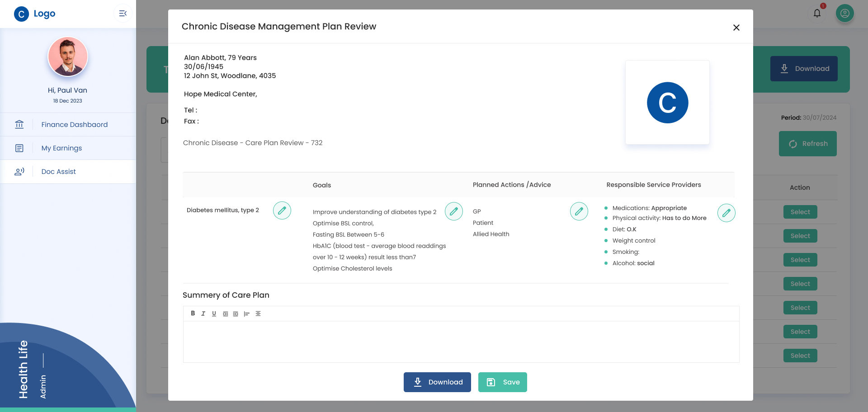Download the care plan from the dialog footer
868x412 pixels.
pyautogui.click(x=437, y=382)
